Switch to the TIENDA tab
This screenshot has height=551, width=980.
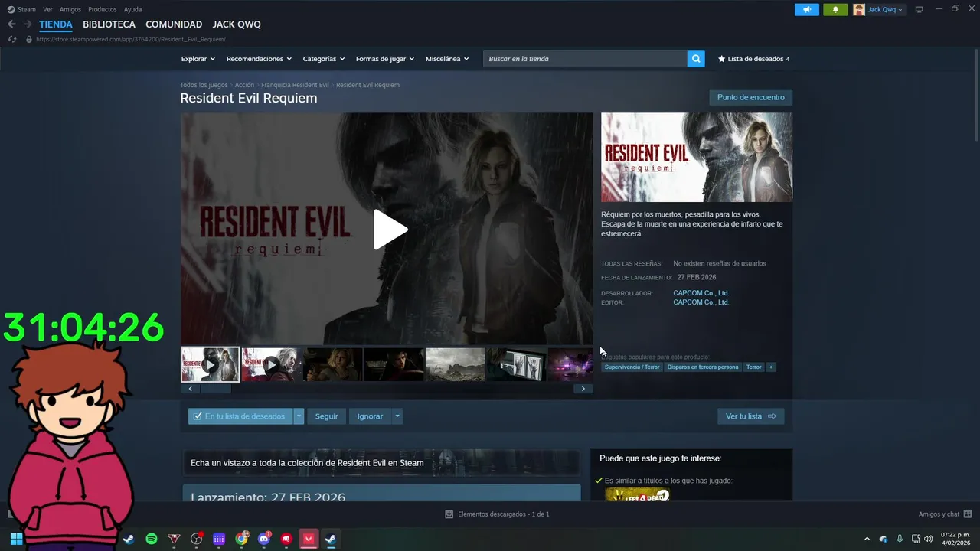point(56,24)
